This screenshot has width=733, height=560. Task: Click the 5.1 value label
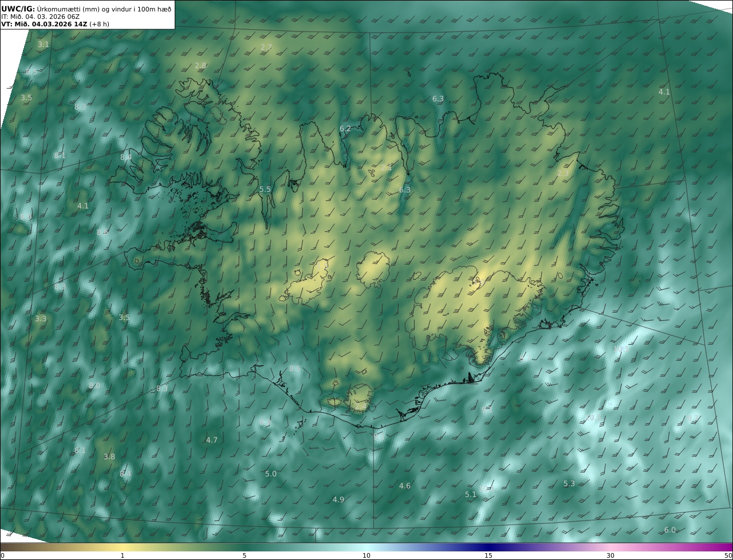(471, 494)
